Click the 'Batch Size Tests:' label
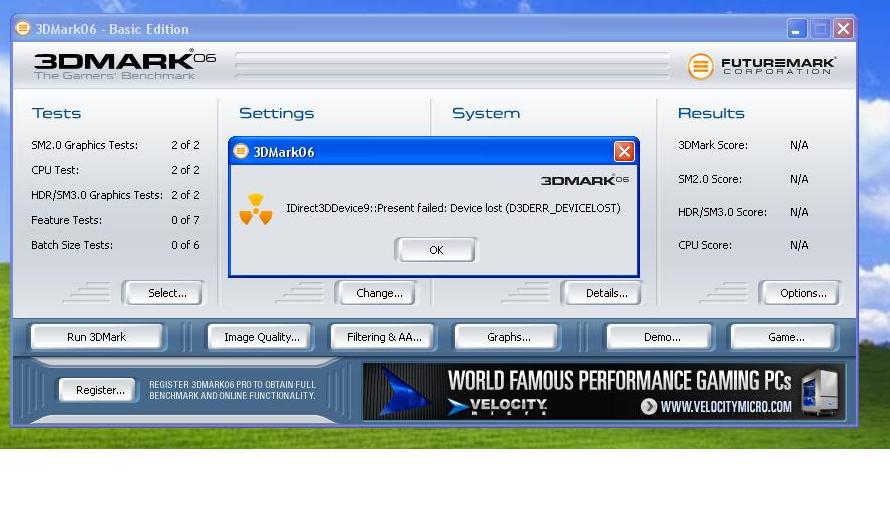This screenshot has width=890, height=512. click(72, 245)
